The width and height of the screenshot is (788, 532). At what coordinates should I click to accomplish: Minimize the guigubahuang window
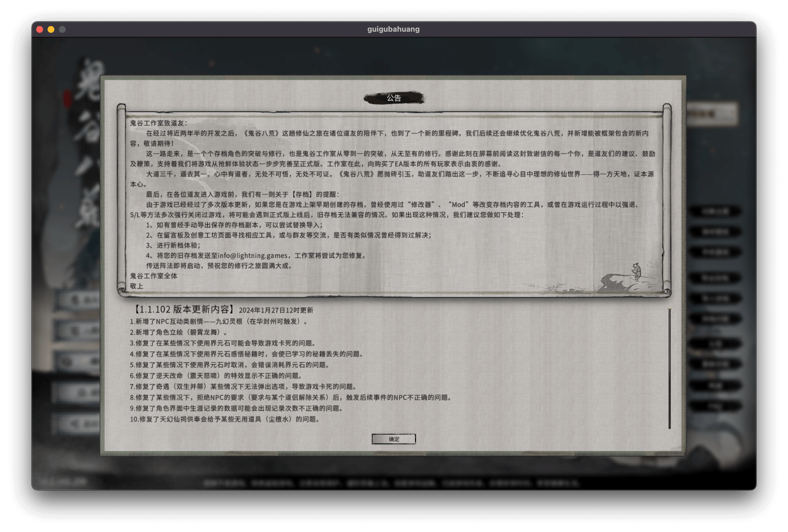(x=51, y=29)
